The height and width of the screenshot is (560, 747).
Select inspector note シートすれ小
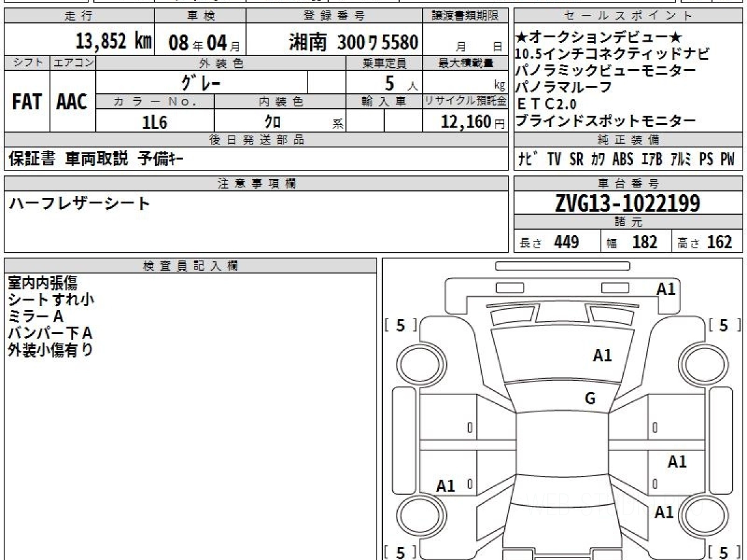coord(51,300)
